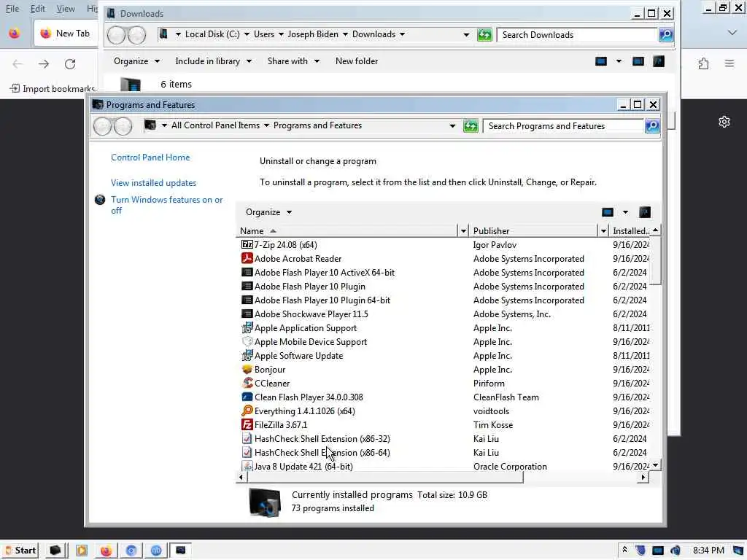The height and width of the screenshot is (560, 747).
Task: Click the Local Disk (C:) breadcrumb
Action: [x=212, y=34]
